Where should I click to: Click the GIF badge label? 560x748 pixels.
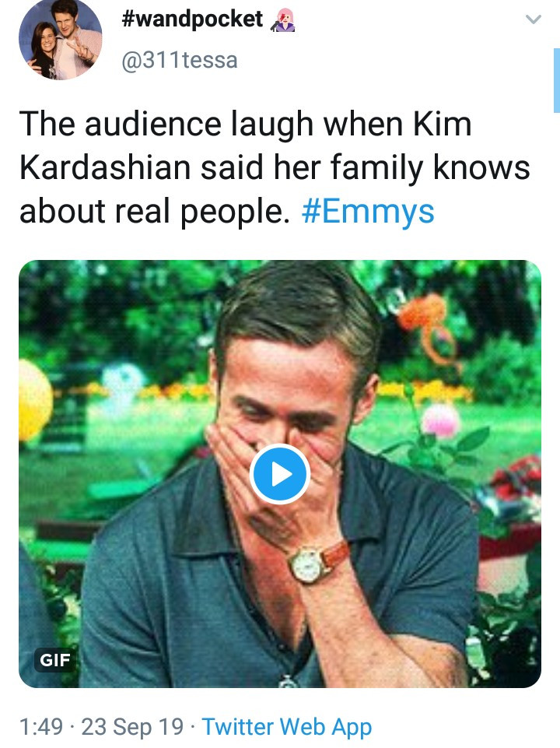point(55,661)
